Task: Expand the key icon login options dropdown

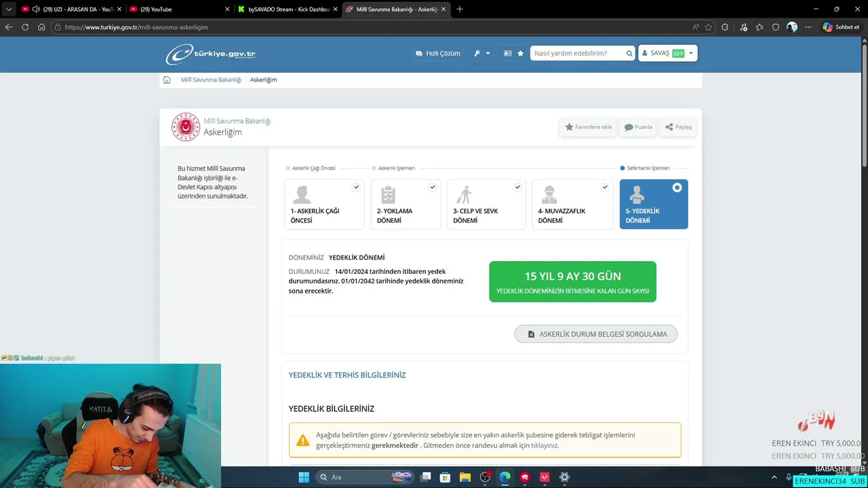Action: click(481, 54)
